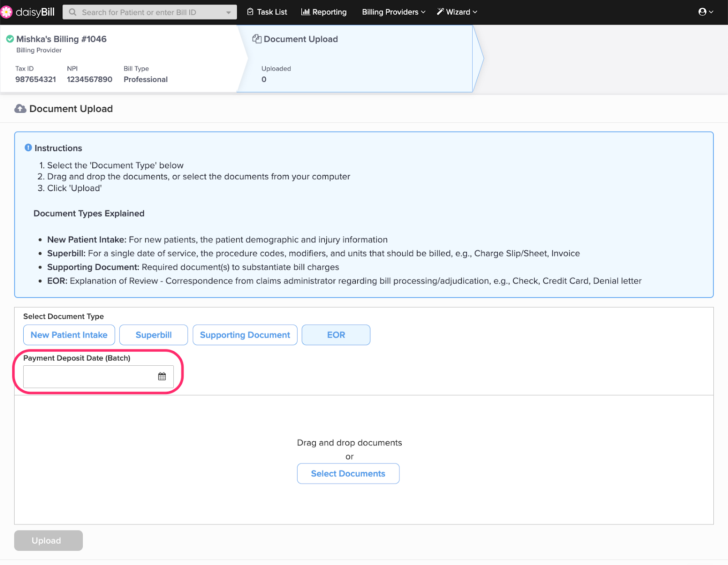
Task: Select EOR document type
Action: point(336,335)
